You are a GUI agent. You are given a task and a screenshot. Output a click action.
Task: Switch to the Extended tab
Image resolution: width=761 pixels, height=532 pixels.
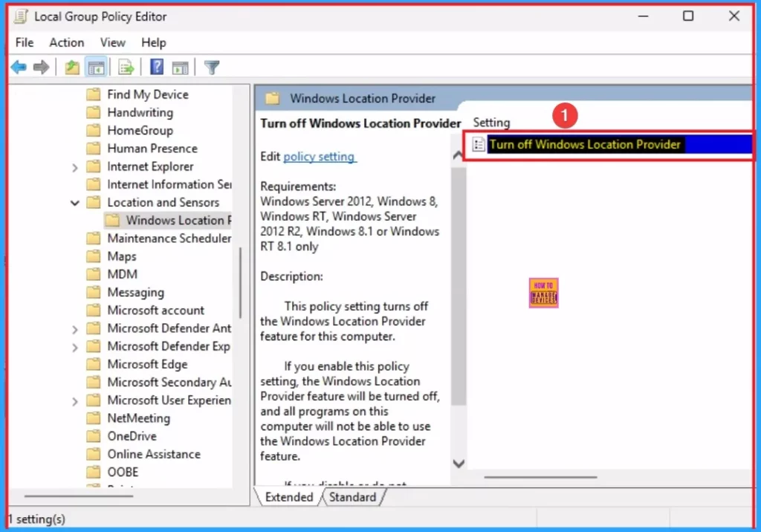point(289,496)
